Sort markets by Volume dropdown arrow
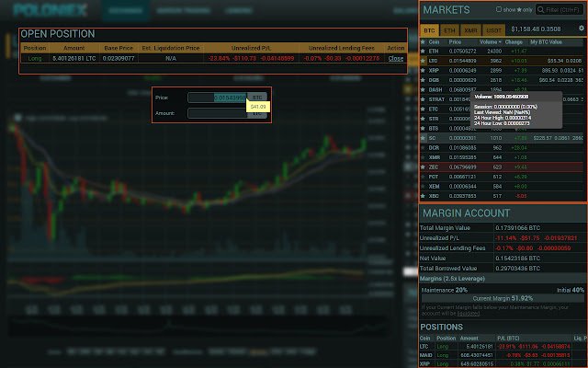 pos(500,42)
